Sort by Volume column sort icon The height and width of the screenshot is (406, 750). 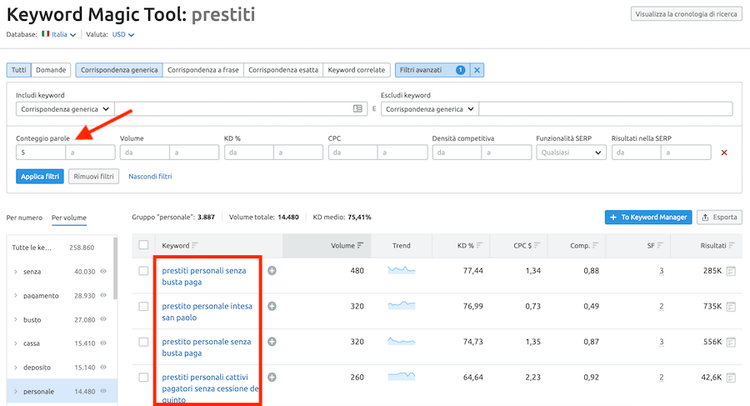click(x=360, y=245)
